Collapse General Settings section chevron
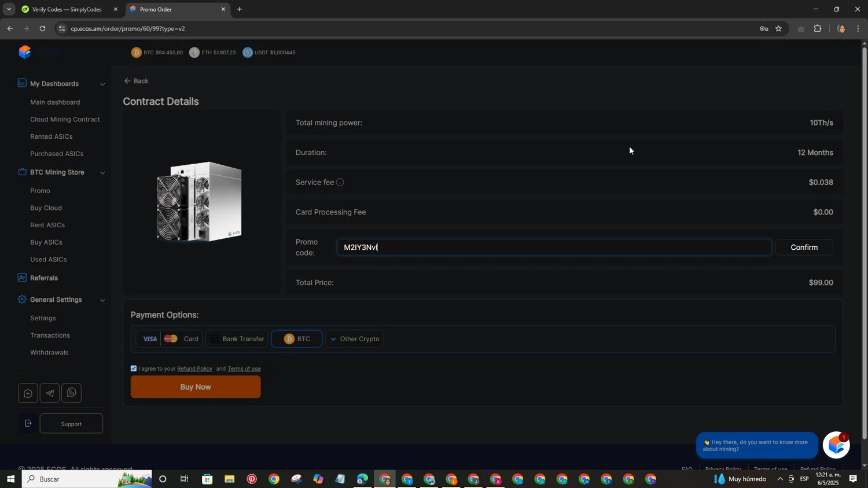The height and width of the screenshot is (488, 868). [102, 300]
